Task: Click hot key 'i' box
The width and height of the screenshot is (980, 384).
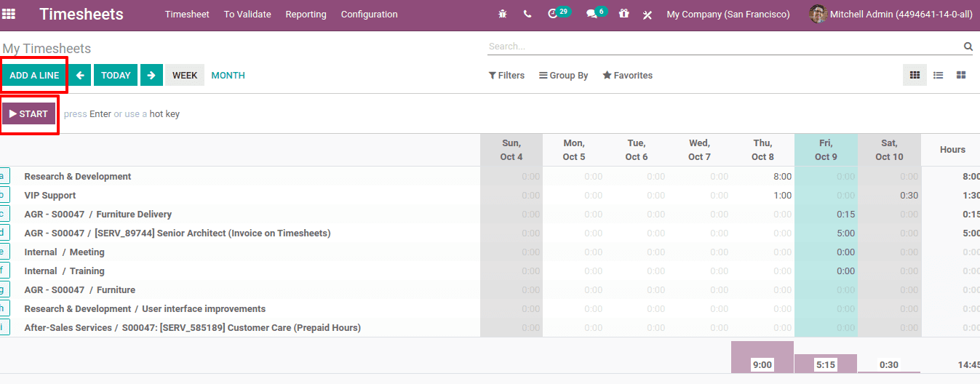Action: (x=3, y=327)
